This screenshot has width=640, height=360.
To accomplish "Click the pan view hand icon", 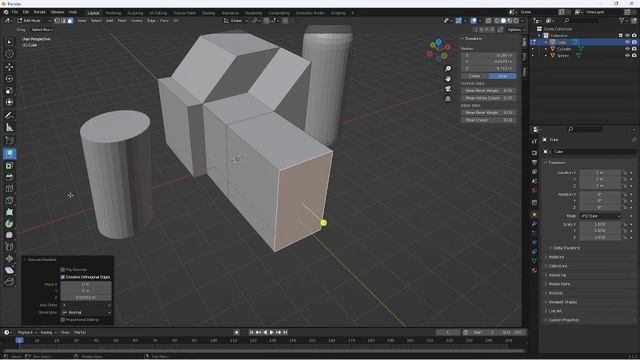I will (x=448, y=79).
